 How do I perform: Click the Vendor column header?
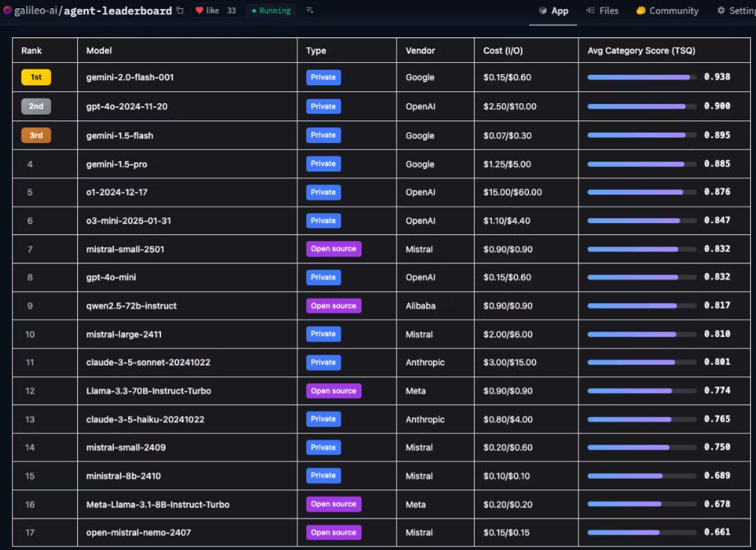coord(420,51)
